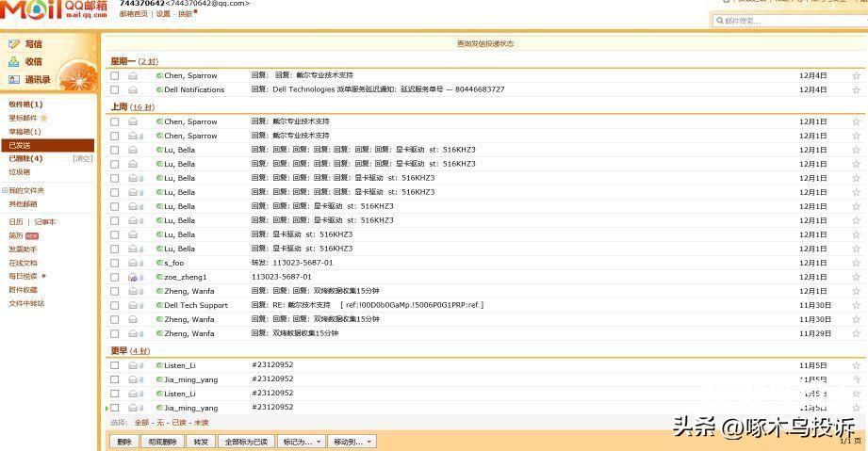Image resolution: width=868 pixels, height=451 pixels.
Task: Star the Dell Tech Support email
Action: (856, 305)
